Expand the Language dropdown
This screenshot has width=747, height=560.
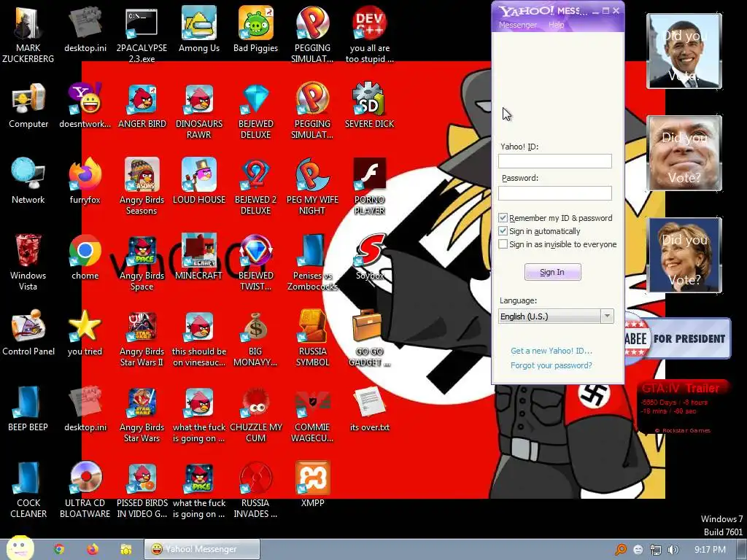pyautogui.click(x=607, y=316)
